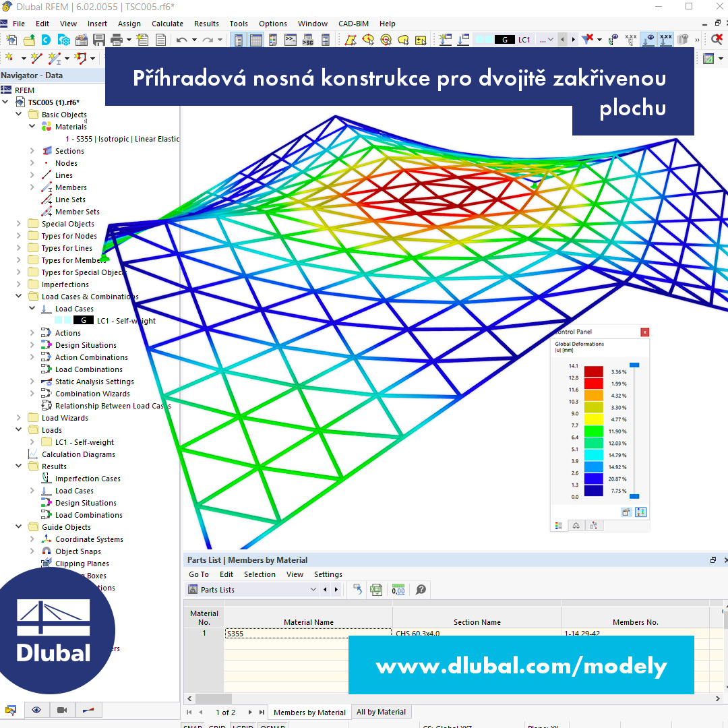This screenshot has height=728, width=728.
Task: Export the parts list to Excel
Action: coord(376,590)
